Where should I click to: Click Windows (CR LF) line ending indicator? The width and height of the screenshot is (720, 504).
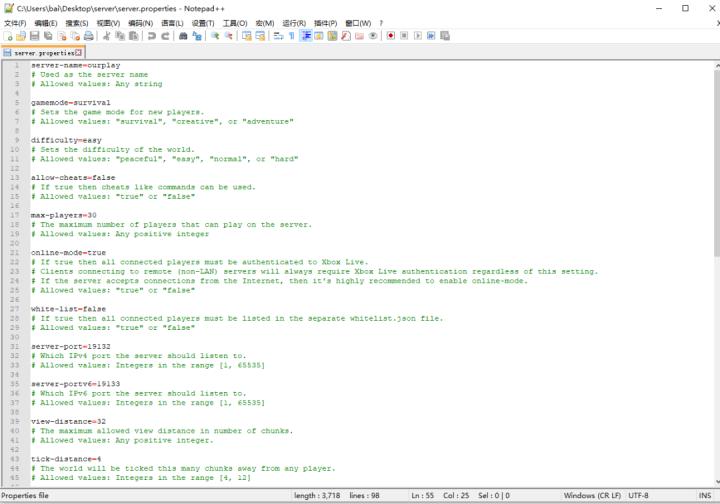[592, 496]
